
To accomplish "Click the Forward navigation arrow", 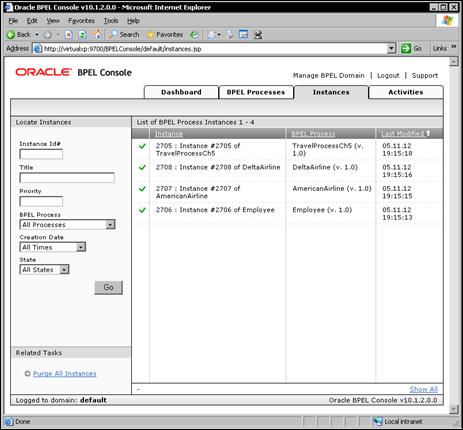I will pos(47,35).
